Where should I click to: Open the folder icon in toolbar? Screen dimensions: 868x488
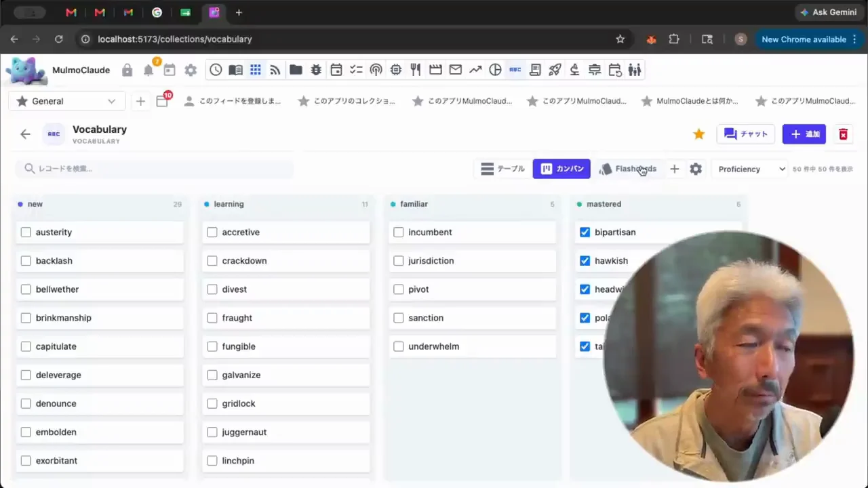pos(296,70)
